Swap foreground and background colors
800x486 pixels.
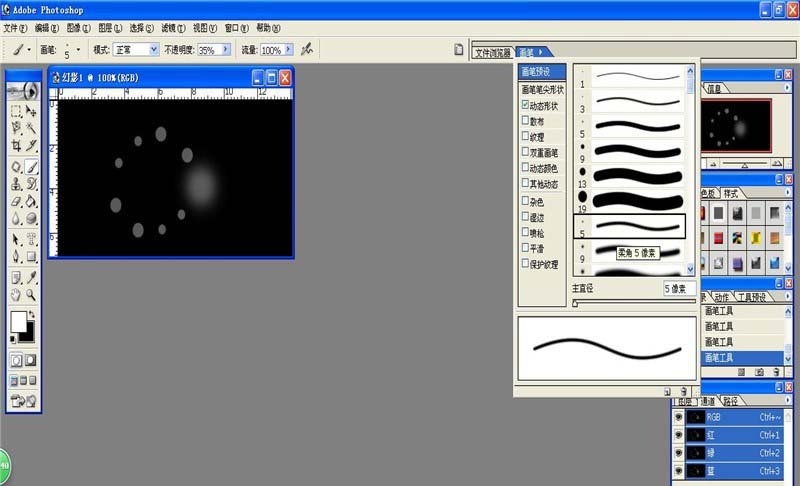coord(32,314)
